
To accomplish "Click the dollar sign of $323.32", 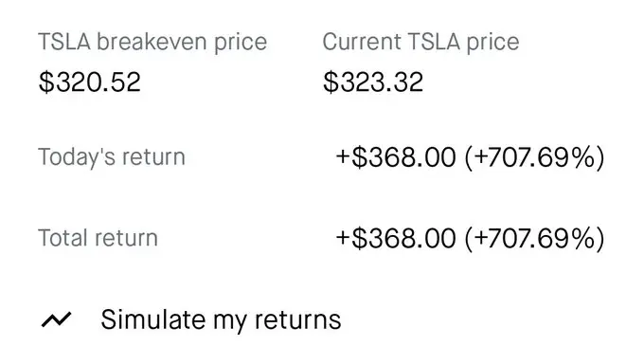I will [x=331, y=82].
